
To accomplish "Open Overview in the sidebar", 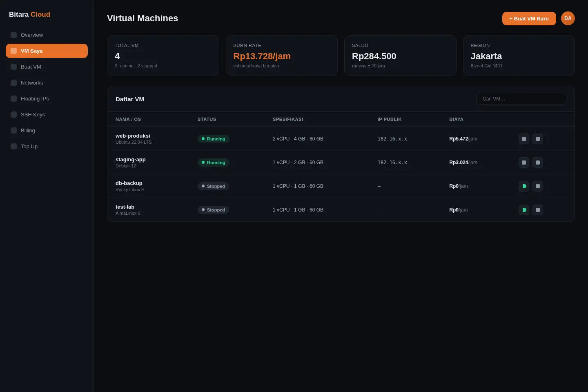I will point(47,35).
